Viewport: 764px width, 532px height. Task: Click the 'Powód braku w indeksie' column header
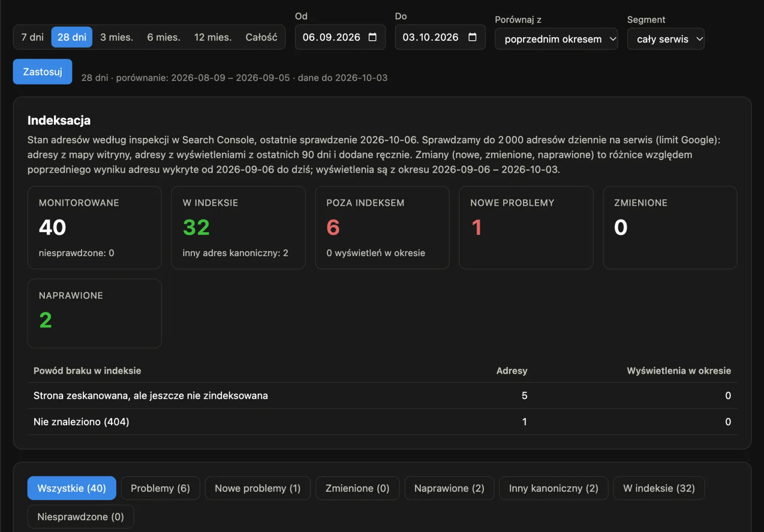pyautogui.click(x=87, y=371)
